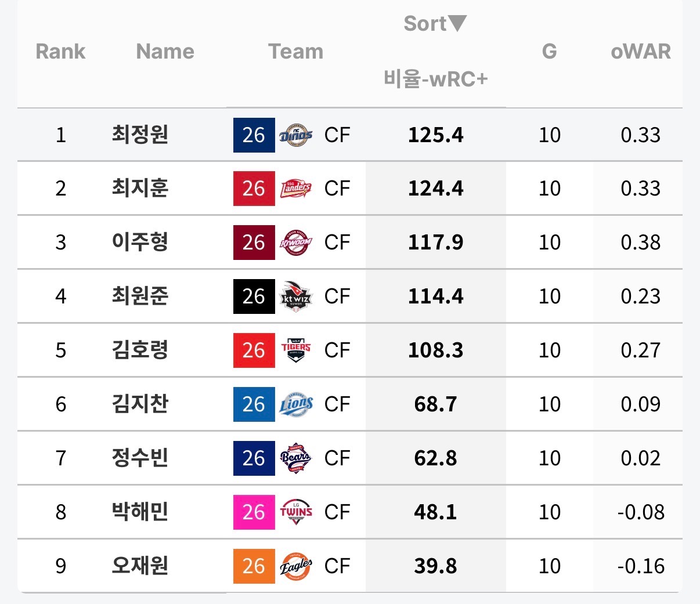This screenshot has height=604, width=700.
Task: Click the SSG Landers team logo
Action: point(295,189)
